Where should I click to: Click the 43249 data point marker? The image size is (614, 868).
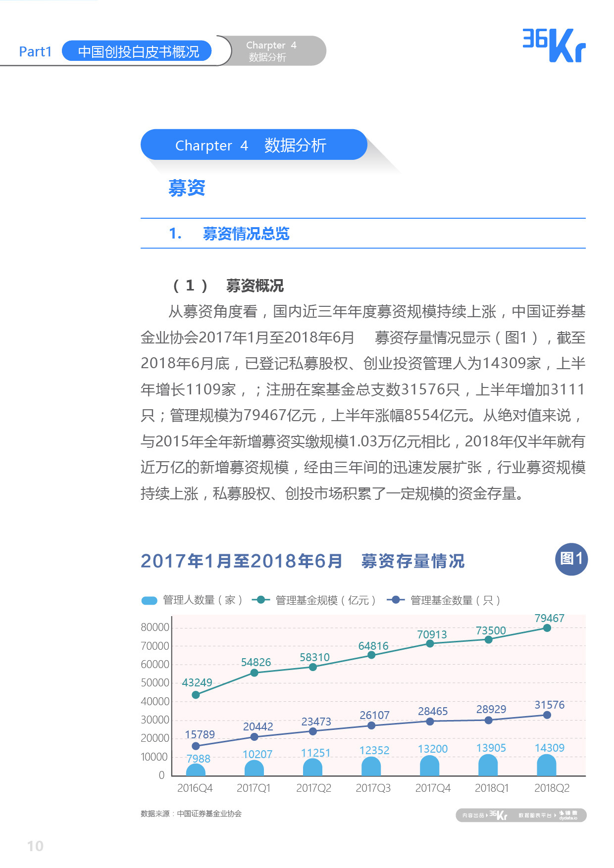coord(196,695)
